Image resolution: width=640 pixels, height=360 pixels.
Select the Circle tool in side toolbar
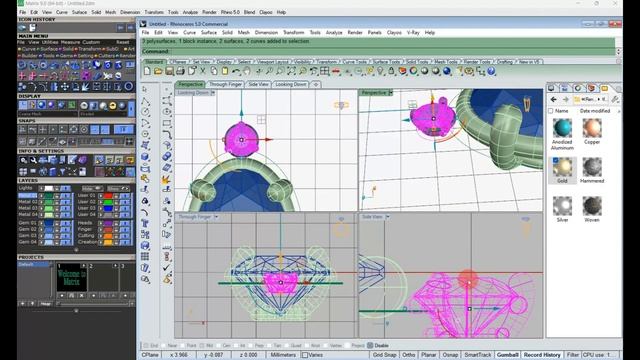click(x=145, y=112)
